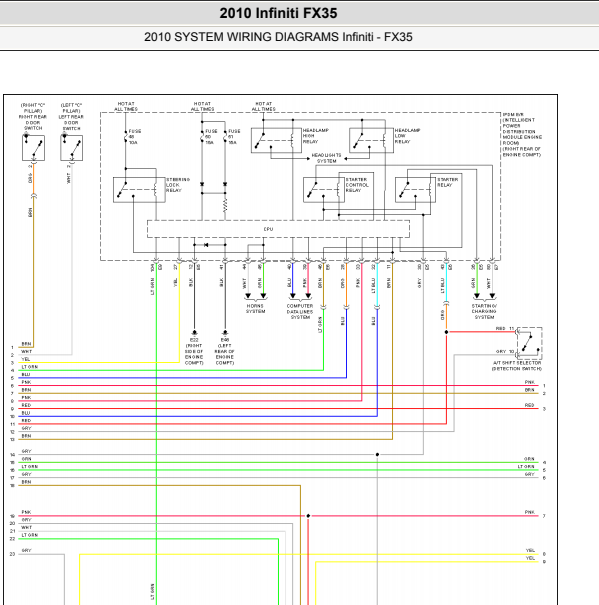Select the Headlamp Low Relay symbol box
Screen dimensions: 599x605
click(x=371, y=140)
